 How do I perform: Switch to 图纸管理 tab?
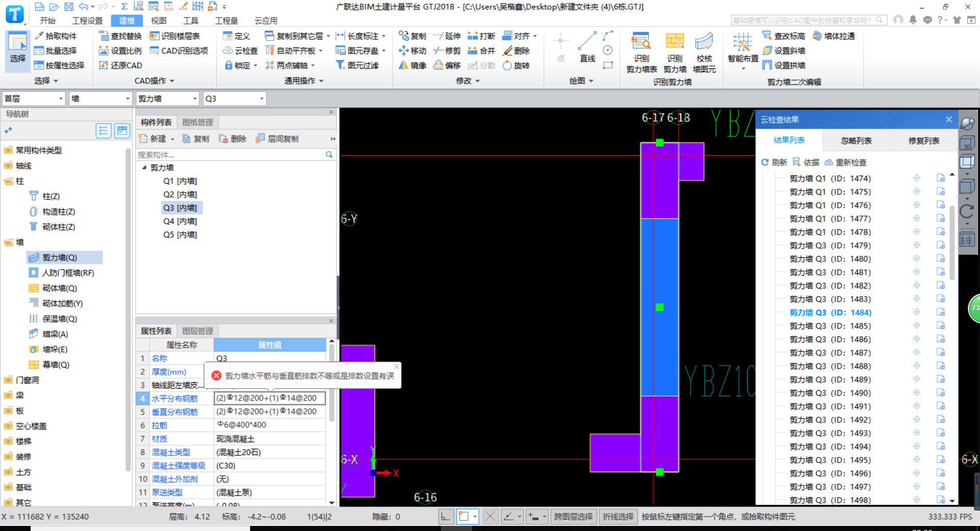click(x=198, y=122)
